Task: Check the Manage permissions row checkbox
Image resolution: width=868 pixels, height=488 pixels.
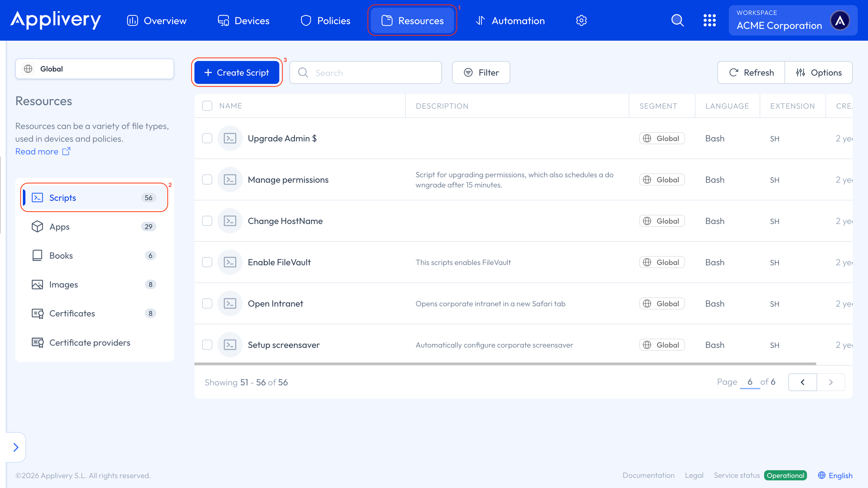Action: (207, 180)
